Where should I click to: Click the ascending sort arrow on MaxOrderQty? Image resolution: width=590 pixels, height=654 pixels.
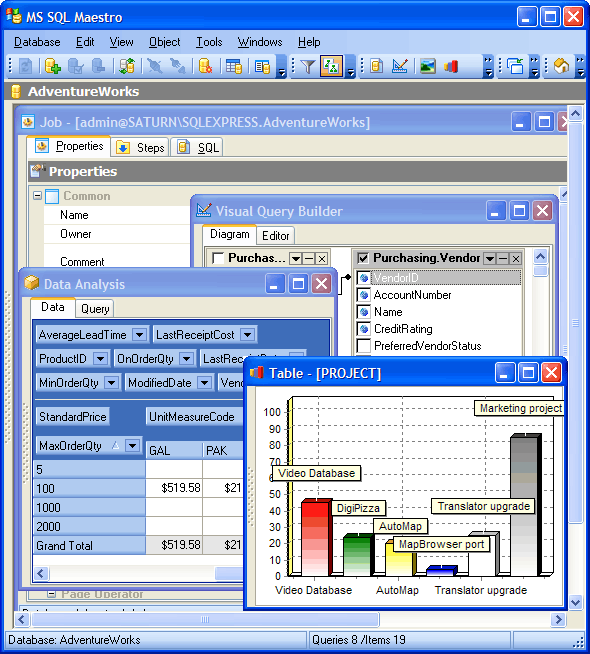[x=115, y=445]
